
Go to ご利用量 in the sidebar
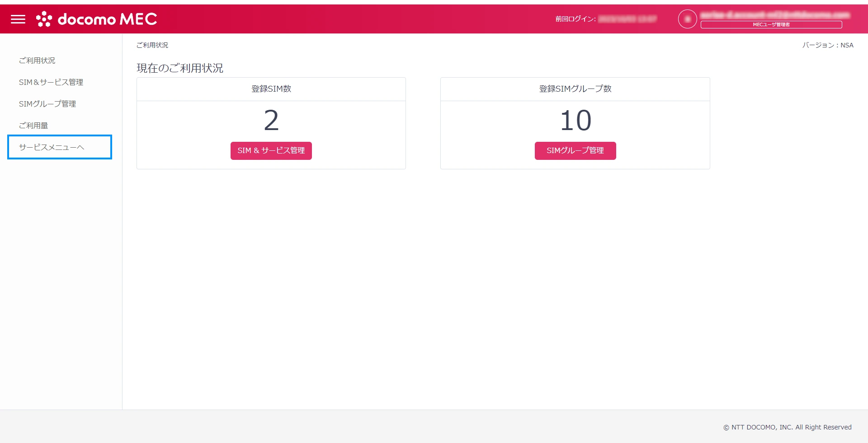click(33, 126)
